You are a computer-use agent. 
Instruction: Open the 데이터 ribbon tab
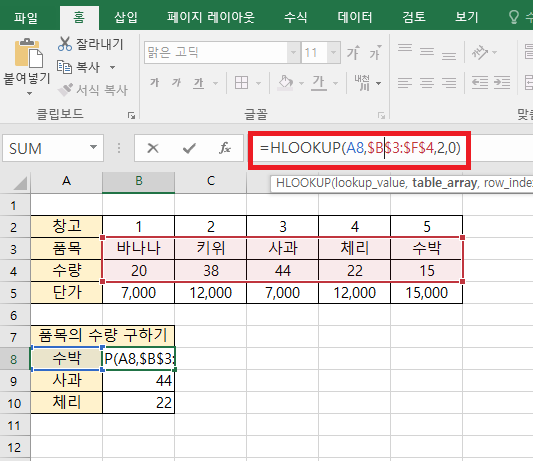pyautogui.click(x=355, y=17)
